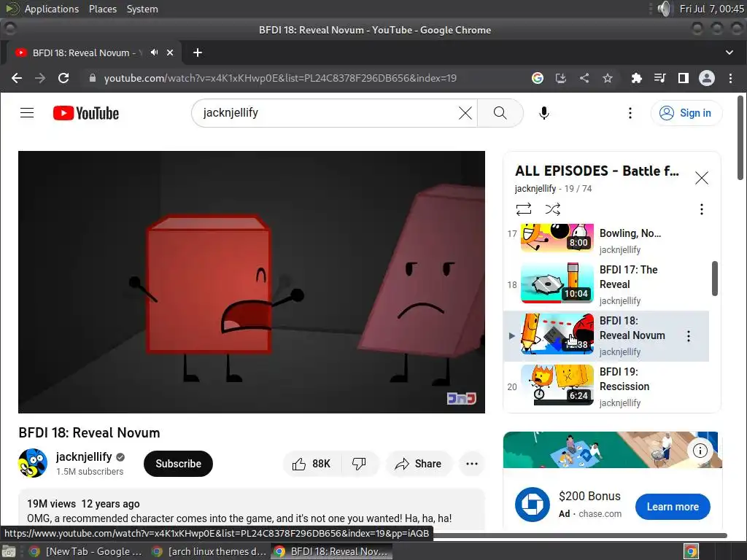
Task: Go forward with the browser forward arrow
Action: click(x=40, y=78)
